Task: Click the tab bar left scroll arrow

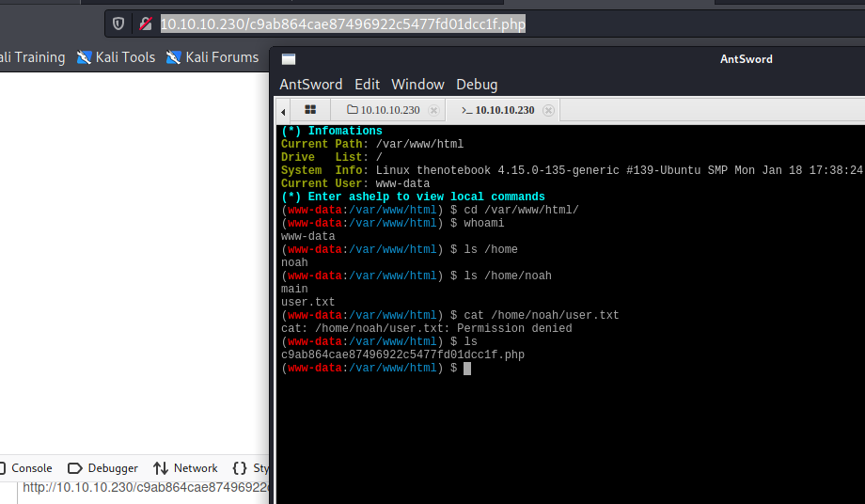Action: 283,111
